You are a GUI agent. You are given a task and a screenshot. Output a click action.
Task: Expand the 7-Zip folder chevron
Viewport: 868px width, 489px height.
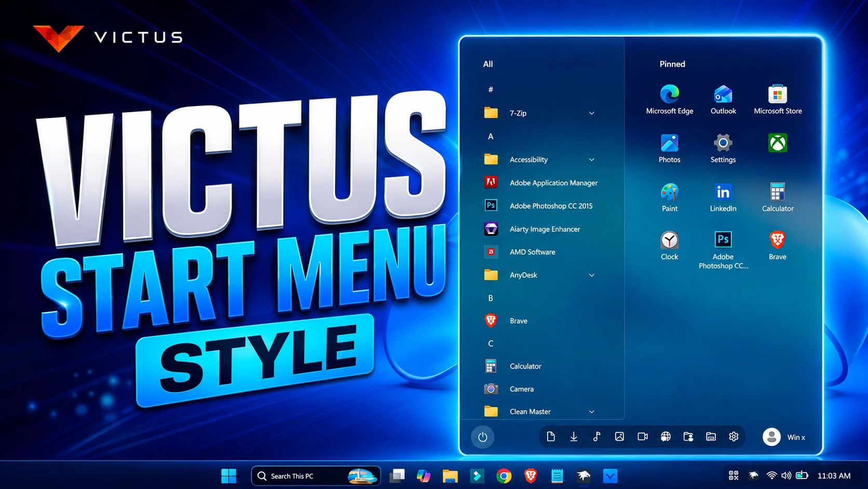coord(591,113)
